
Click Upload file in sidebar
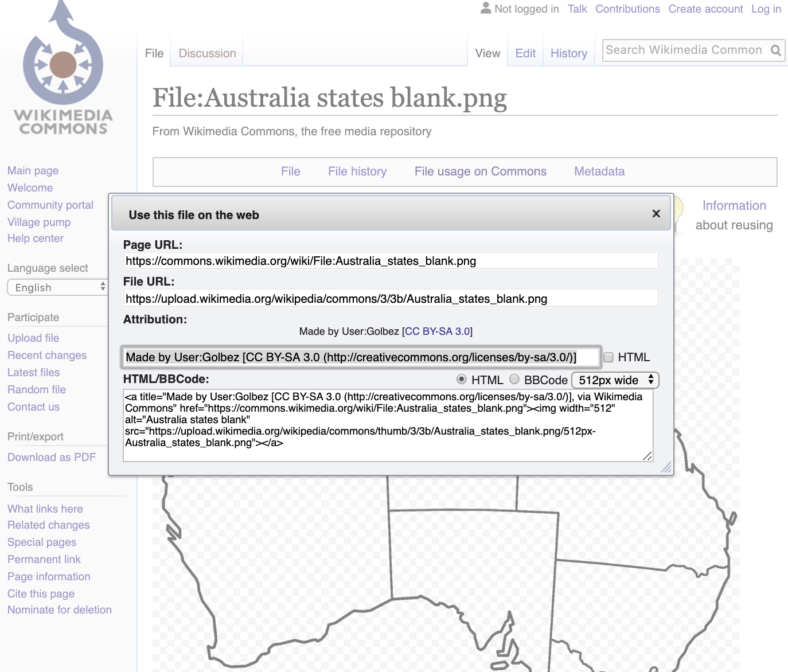pos(33,338)
